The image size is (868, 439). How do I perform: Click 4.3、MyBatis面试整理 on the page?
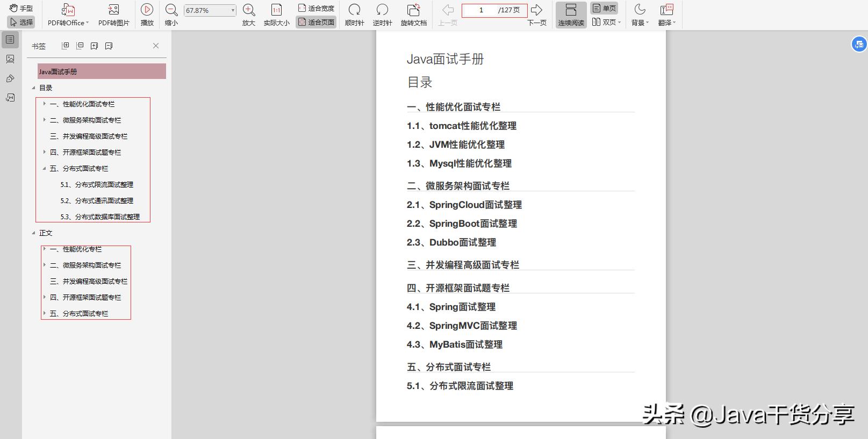tap(455, 344)
